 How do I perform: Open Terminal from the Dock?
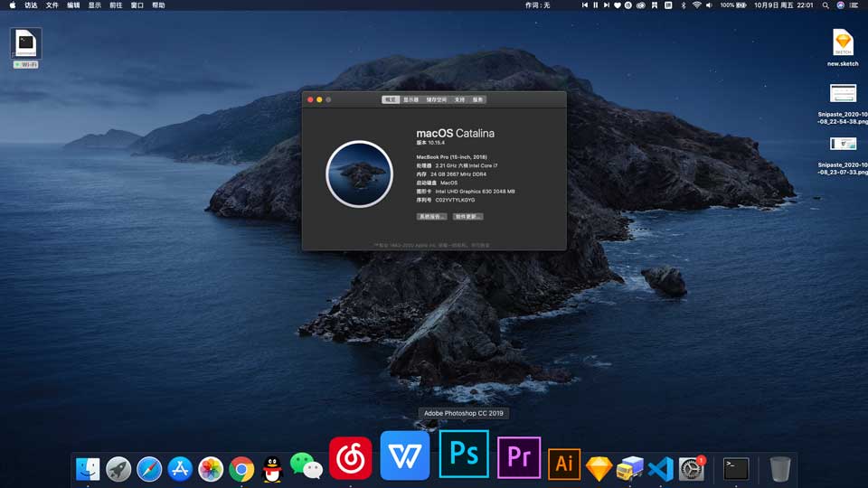[x=736, y=469]
